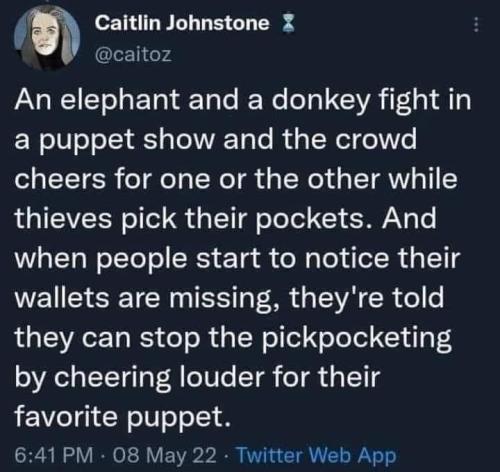
Task: Click the line 'when people start to notice their'
Action: 237,259
